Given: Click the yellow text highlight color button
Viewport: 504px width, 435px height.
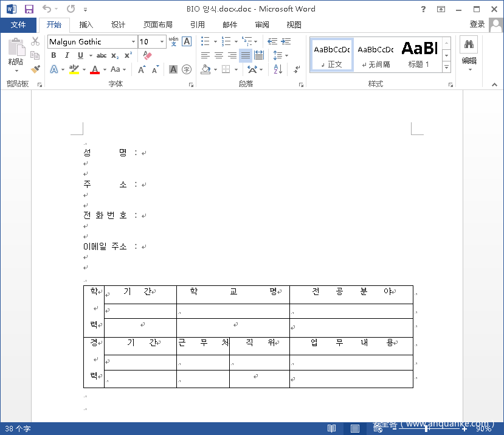Looking at the screenshot, I should click(x=74, y=69).
